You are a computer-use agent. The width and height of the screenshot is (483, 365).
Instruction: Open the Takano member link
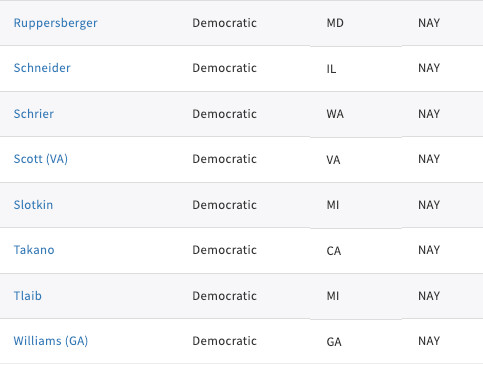[x=34, y=250]
